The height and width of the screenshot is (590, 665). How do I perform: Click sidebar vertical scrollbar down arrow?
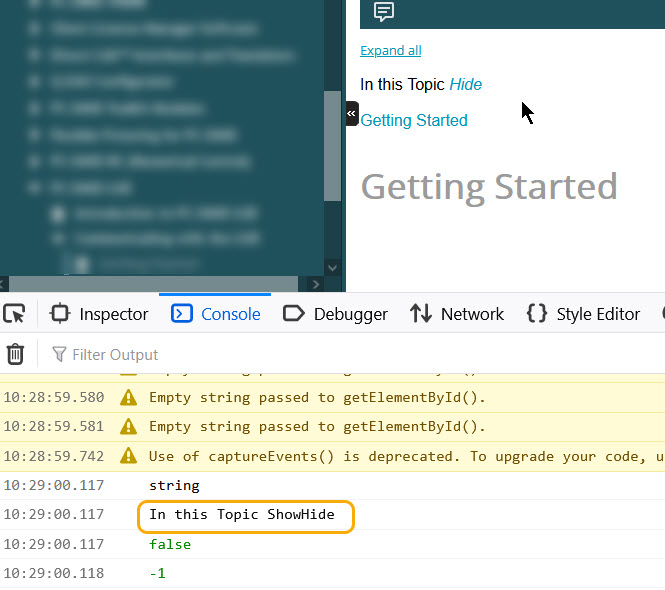click(332, 268)
